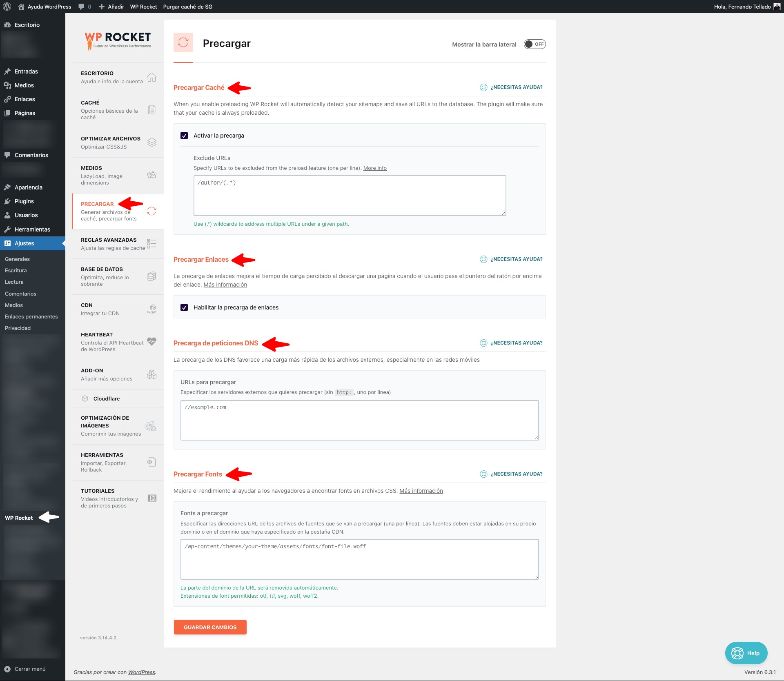The width and height of the screenshot is (784, 681).
Task: Open the Heartbeat section heart icon
Action: coord(151,341)
